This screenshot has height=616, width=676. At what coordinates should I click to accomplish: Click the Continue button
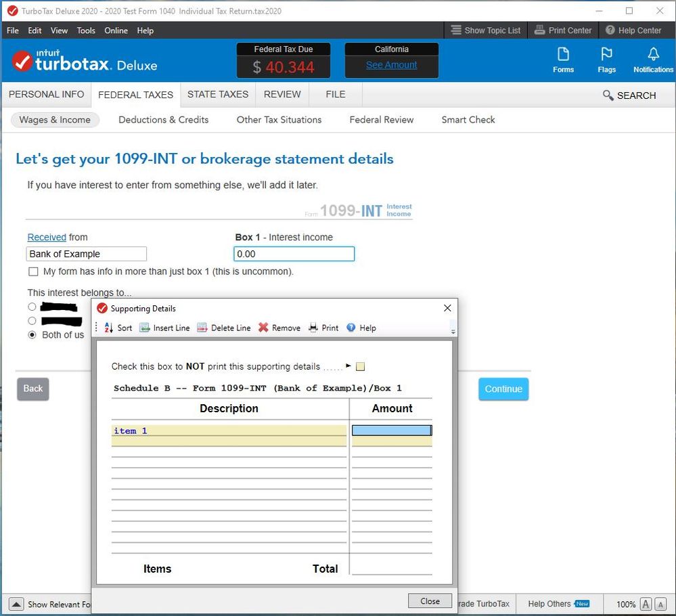503,389
